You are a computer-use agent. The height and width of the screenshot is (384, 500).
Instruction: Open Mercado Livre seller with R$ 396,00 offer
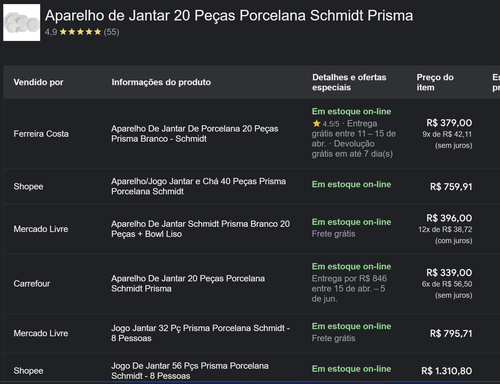click(x=41, y=229)
